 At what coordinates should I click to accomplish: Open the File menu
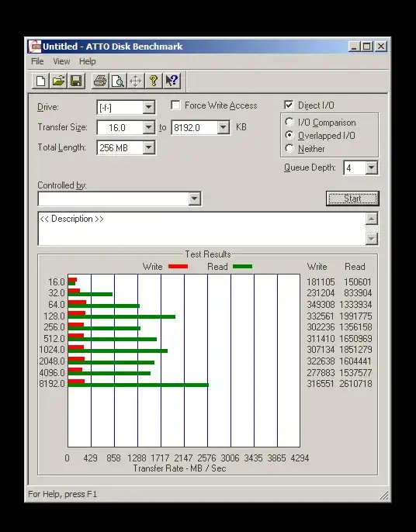point(37,61)
